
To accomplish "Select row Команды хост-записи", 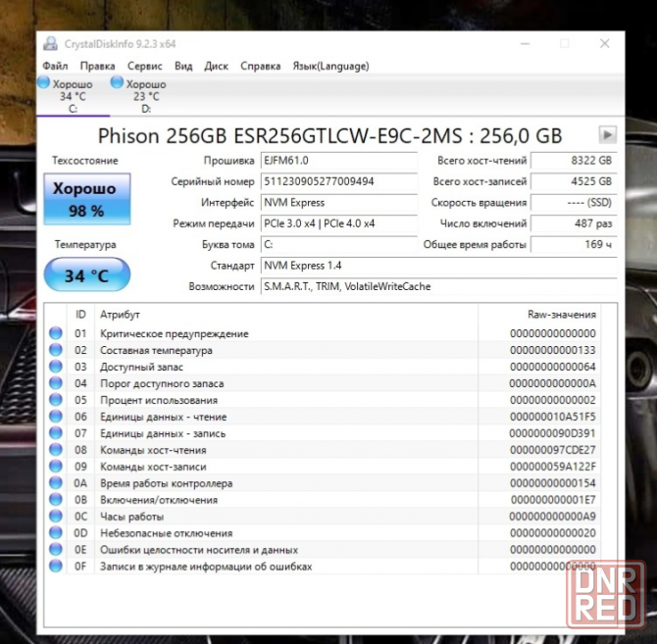I will 323,467.
